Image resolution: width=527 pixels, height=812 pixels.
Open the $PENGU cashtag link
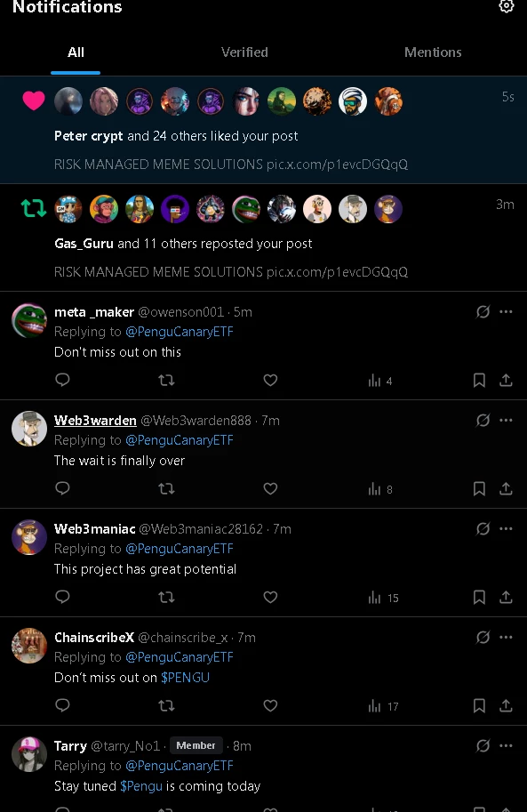pos(186,678)
